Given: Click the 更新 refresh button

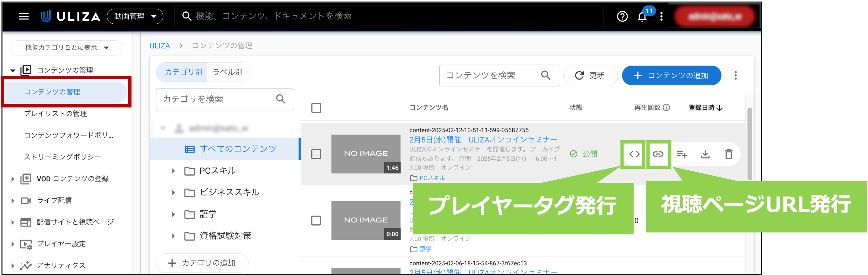Looking at the screenshot, I should click(x=590, y=75).
